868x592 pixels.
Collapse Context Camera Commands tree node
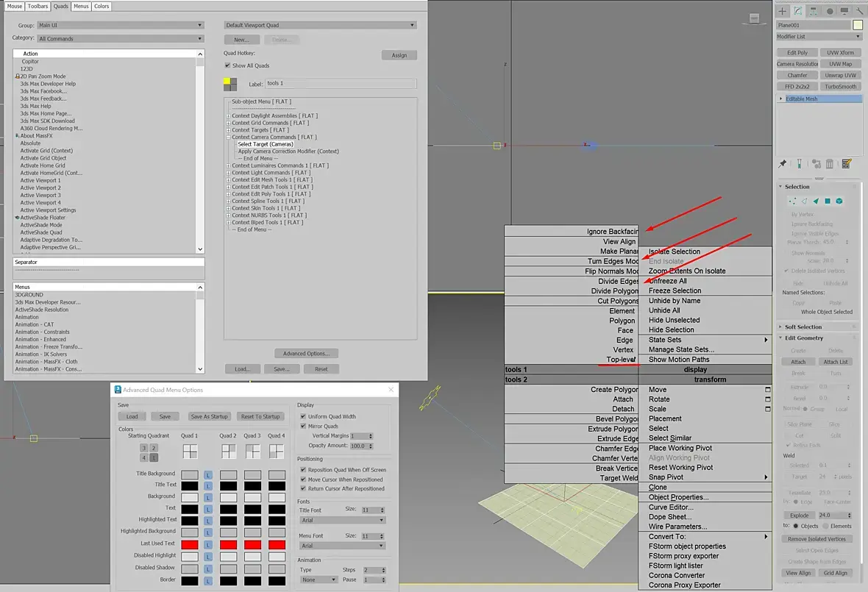click(228, 138)
